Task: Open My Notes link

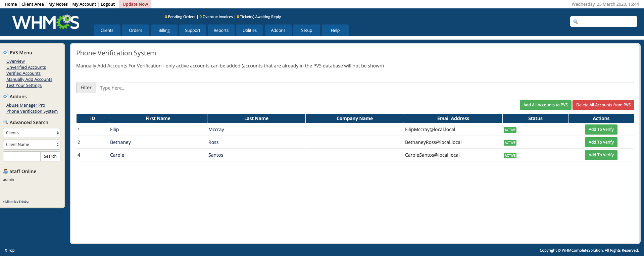Action: [x=58, y=4]
